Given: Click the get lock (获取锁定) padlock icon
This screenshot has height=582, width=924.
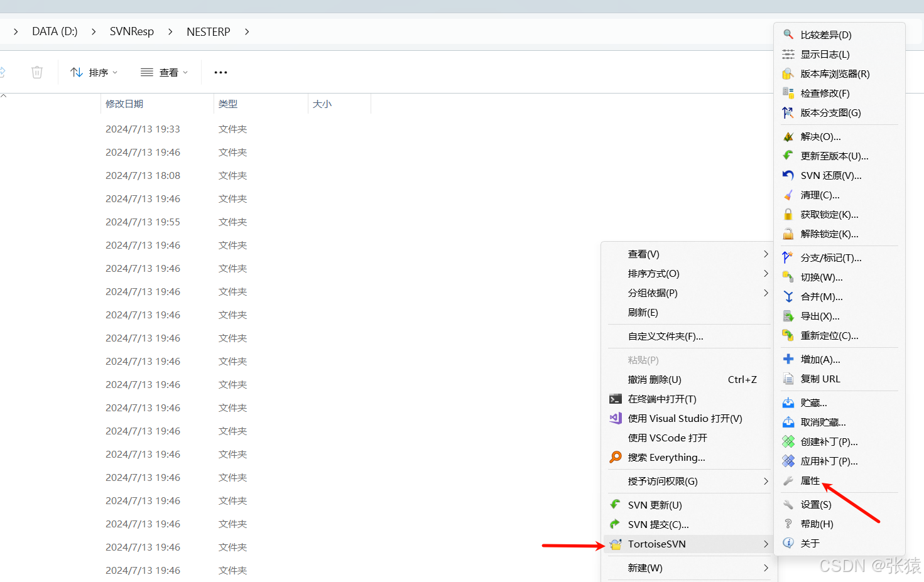Looking at the screenshot, I should point(788,214).
